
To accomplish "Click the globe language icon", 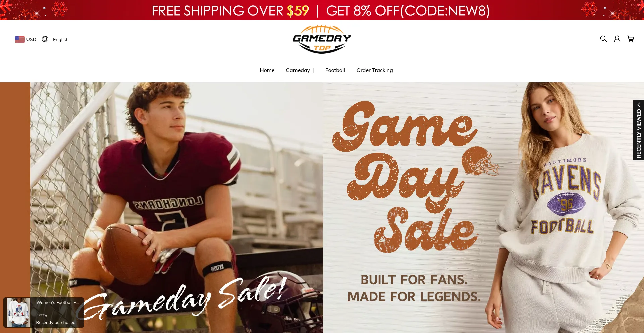I will (x=45, y=39).
